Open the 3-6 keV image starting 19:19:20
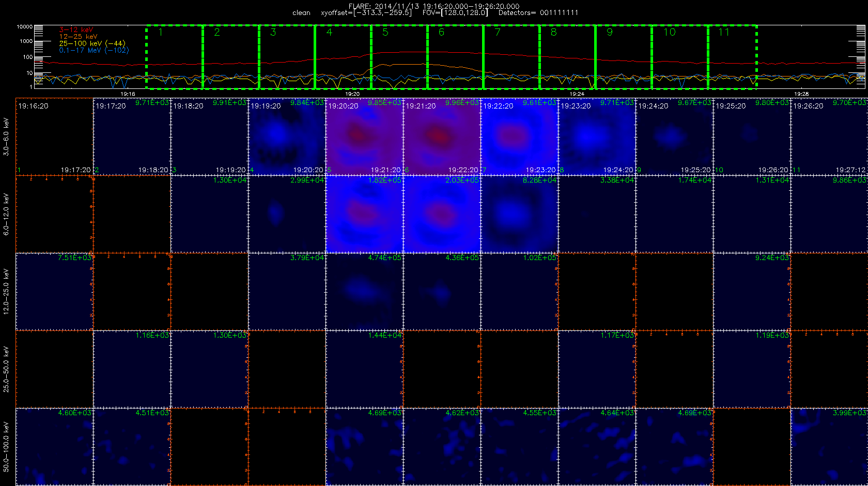Image resolution: width=868 pixels, height=486 pixels. 287,136
